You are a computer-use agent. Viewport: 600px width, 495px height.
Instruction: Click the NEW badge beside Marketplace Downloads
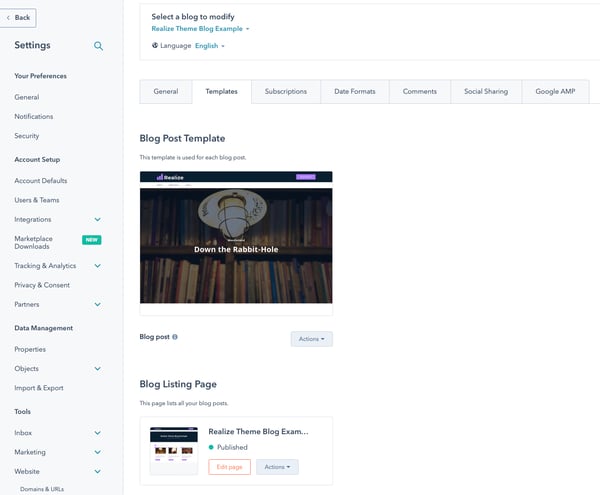coord(92,240)
